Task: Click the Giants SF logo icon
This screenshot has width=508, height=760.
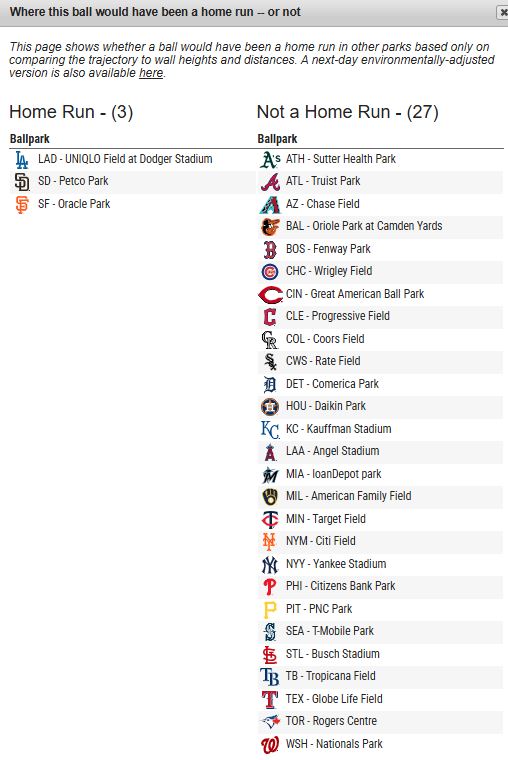Action: [x=22, y=204]
